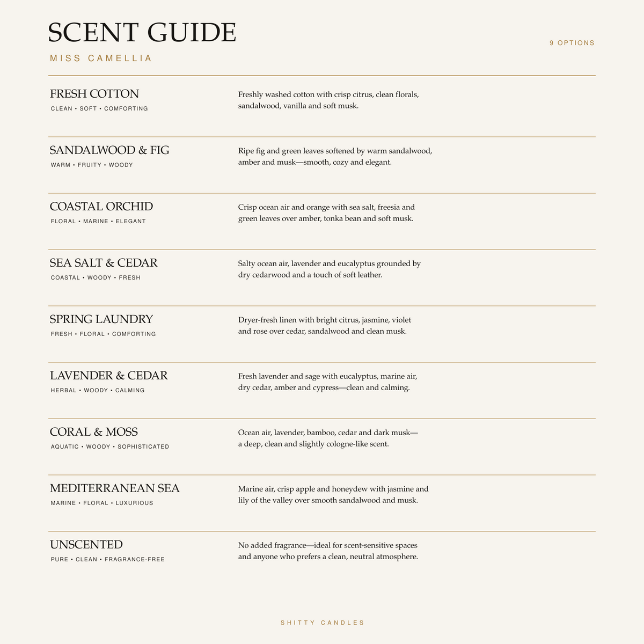Select the CORAL & MOSS title
This screenshot has height=644, width=644.
click(94, 432)
